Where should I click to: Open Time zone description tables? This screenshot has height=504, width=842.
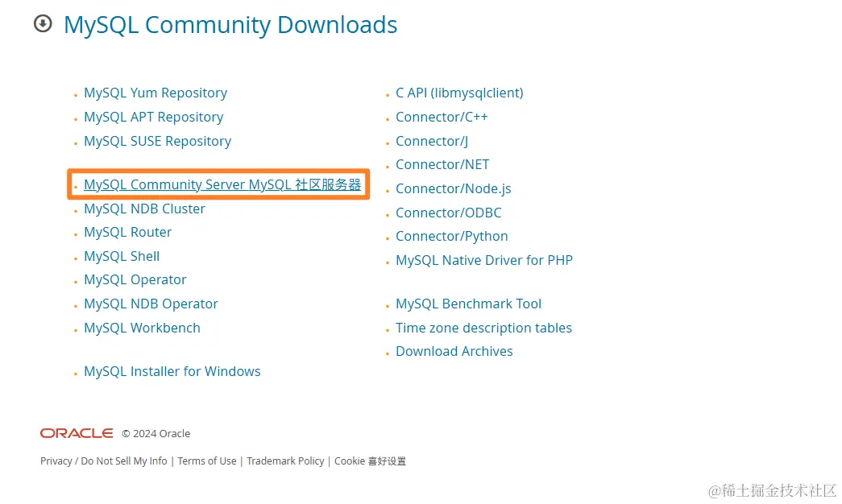click(x=483, y=328)
